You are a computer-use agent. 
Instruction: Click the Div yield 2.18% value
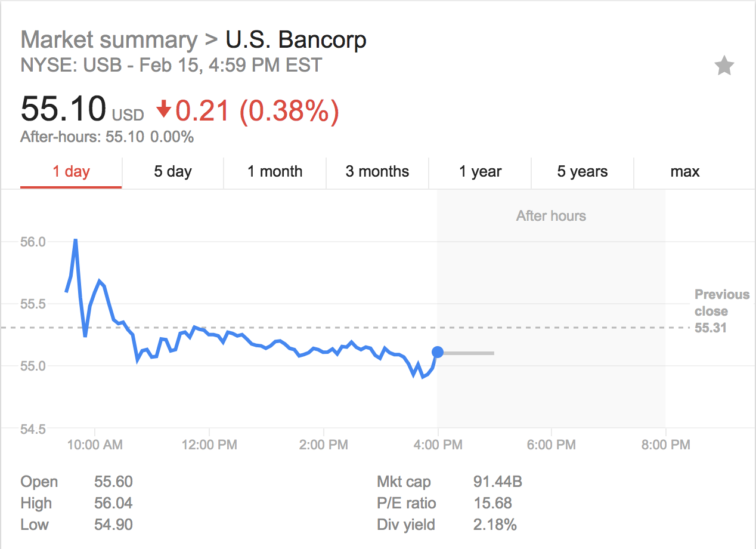click(x=495, y=525)
